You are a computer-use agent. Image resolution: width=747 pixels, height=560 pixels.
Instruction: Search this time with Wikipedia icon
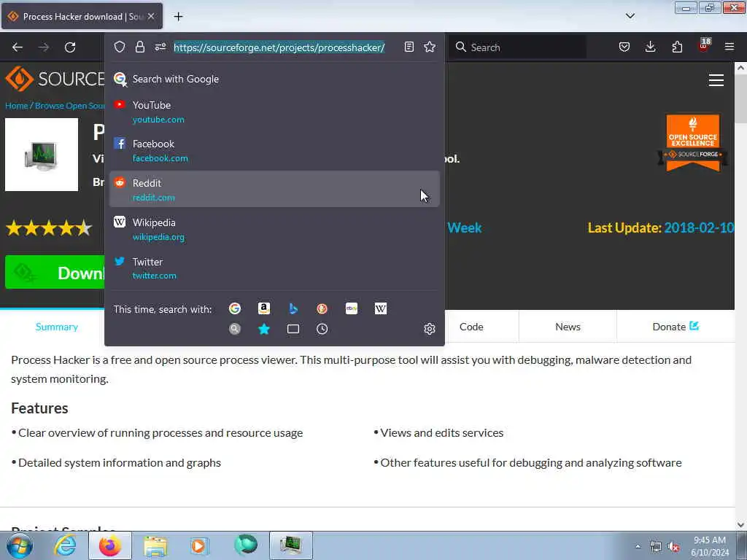(381, 308)
